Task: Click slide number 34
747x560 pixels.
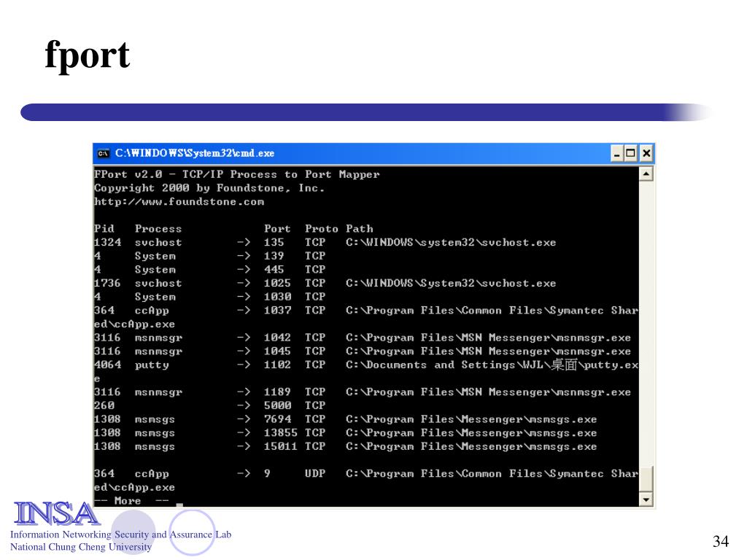Action: pos(721,541)
